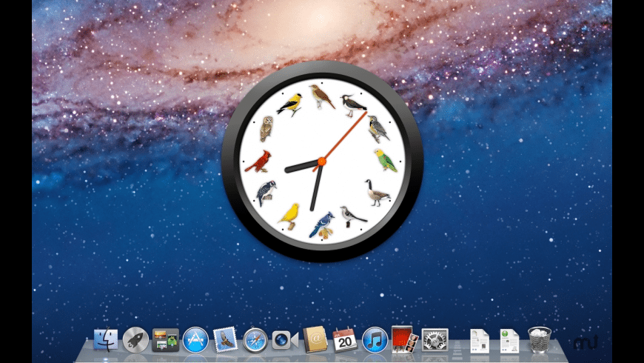Open iCal calendar showing 20
This screenshot has height=363, width=644.
(345, 340)
